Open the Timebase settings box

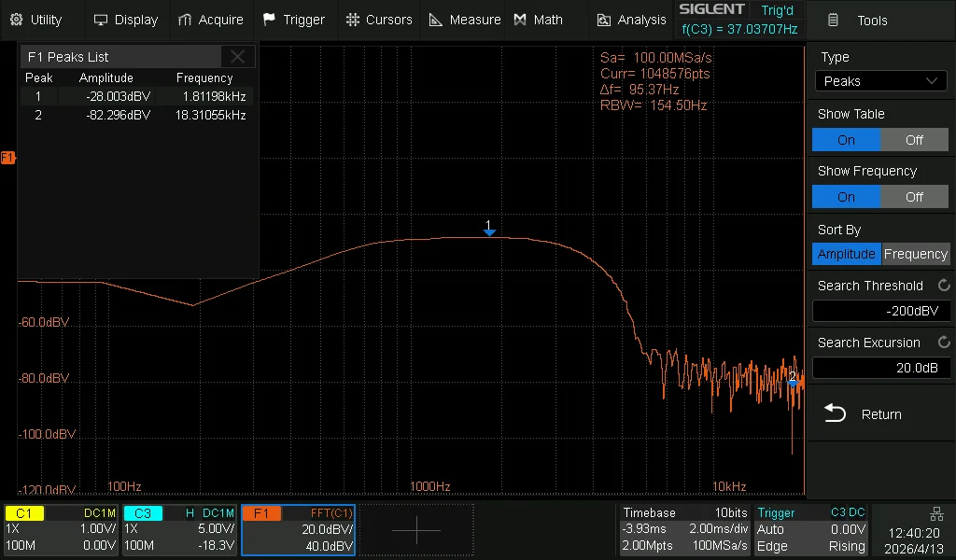[x=684, y=530]
